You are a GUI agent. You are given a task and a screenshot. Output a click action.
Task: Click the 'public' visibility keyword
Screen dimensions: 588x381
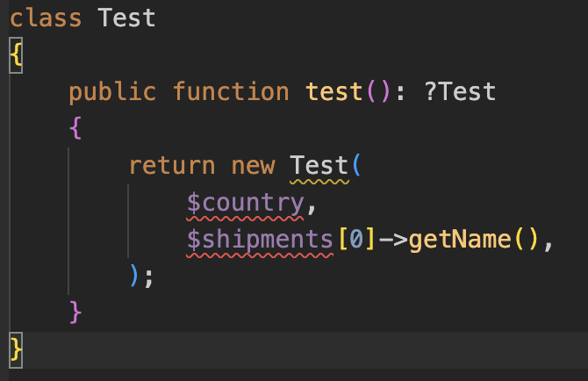pyautogui.click(x=112, y=91)
